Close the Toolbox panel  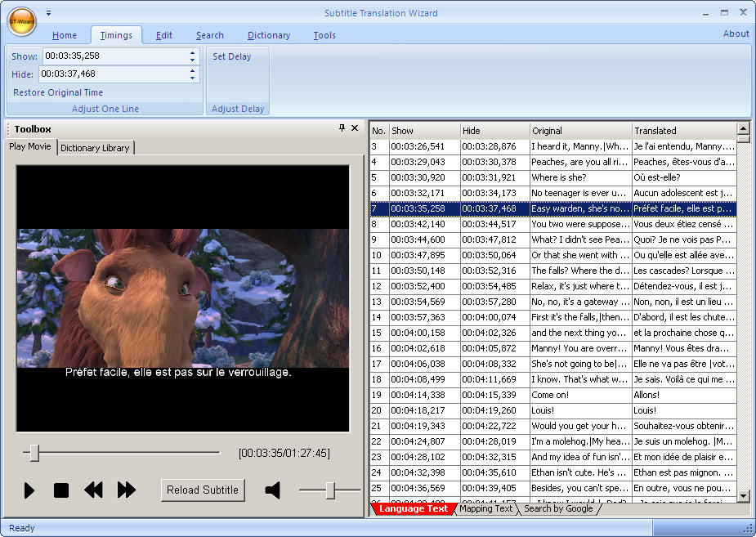click(x=355, y=128)
